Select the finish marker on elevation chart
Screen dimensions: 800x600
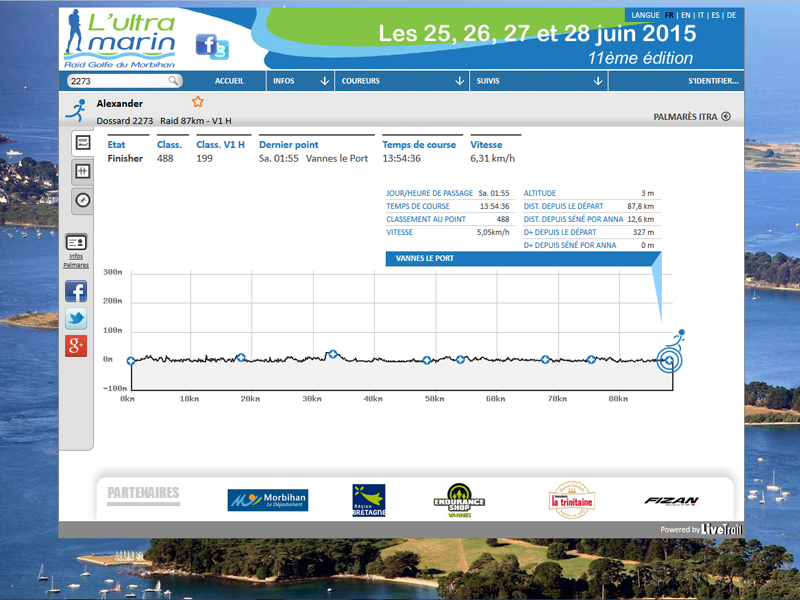669,360
